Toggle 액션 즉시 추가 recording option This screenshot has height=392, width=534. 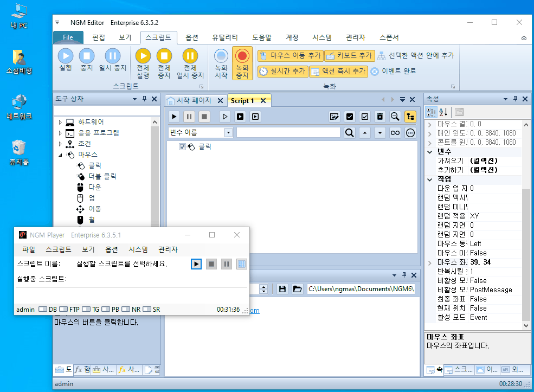click(338, 71)
